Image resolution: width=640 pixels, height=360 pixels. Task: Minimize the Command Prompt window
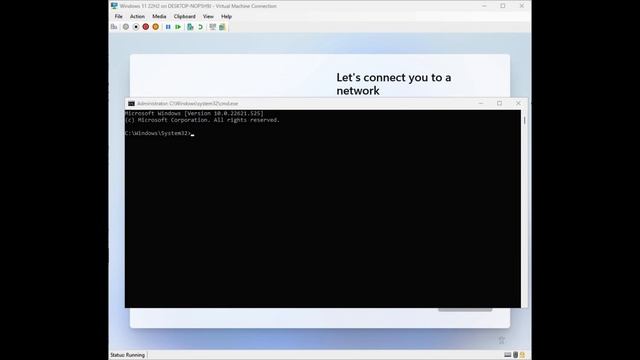coord(481,103)
